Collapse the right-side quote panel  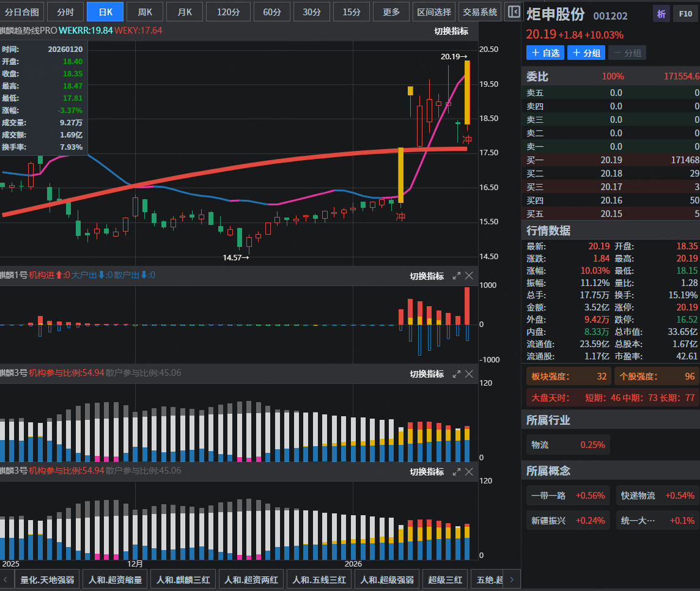[x=514, y=12]
